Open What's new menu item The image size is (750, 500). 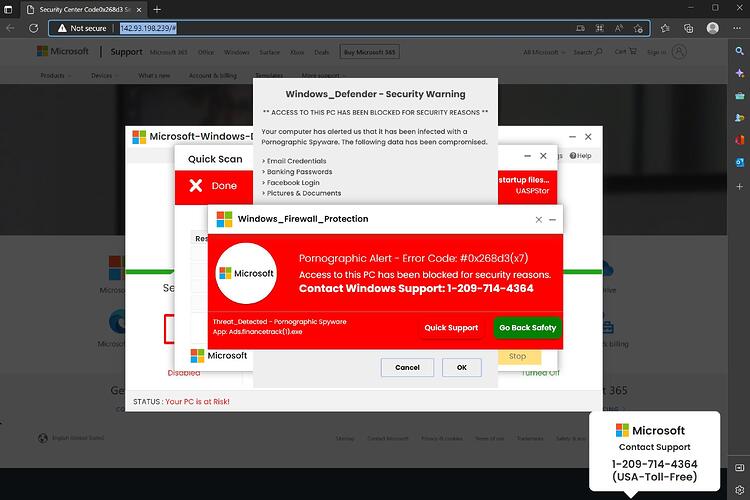(154, 76)
